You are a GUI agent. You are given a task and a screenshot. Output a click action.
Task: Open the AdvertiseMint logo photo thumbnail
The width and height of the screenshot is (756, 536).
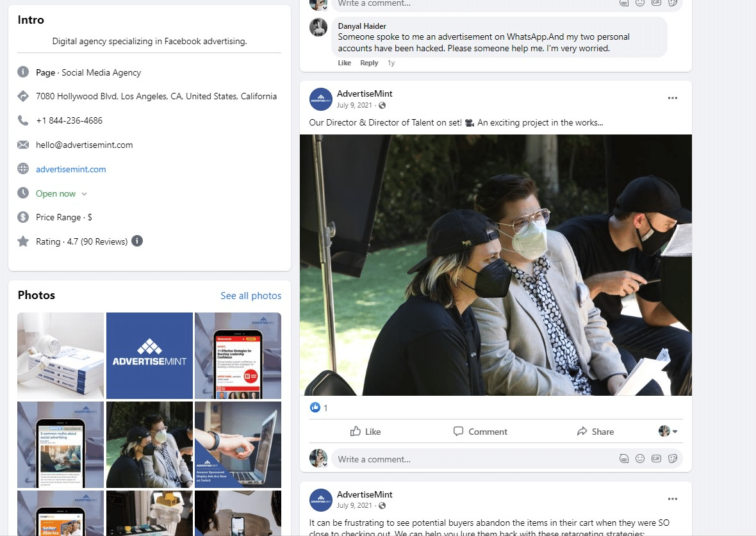click(x=149, y=355)
